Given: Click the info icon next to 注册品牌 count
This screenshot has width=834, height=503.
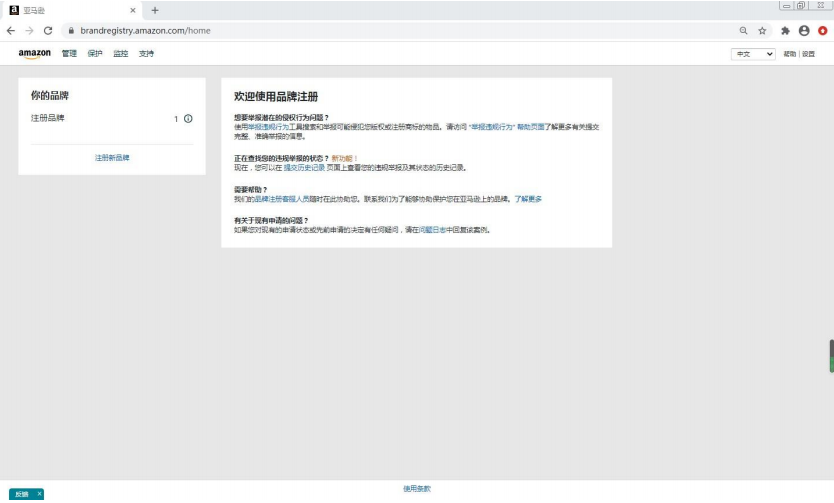Looking at the screenshot, I should pos(188,119).
